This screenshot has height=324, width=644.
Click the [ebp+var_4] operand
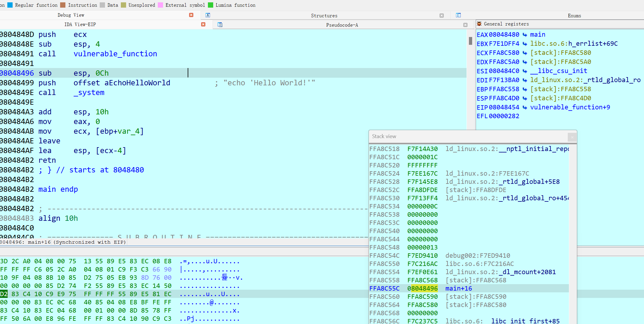click(120, 131)
